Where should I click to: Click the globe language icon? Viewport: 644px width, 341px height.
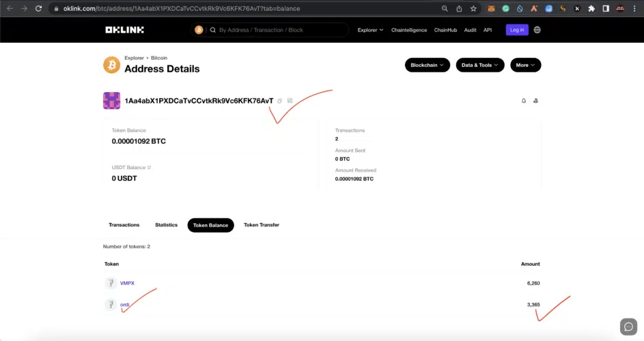click(537, 30)
